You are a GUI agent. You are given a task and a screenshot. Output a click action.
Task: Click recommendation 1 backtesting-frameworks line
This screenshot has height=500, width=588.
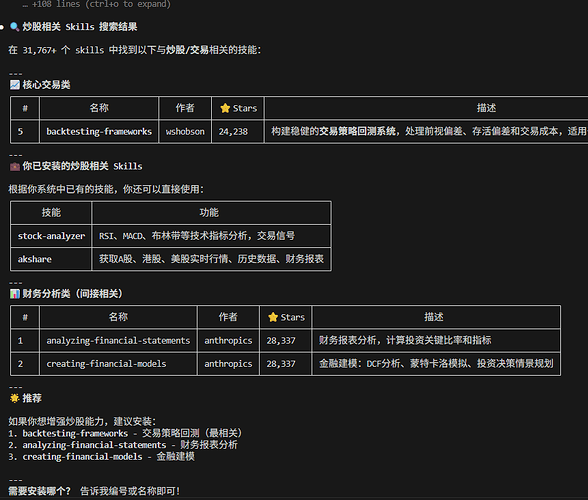126,433
